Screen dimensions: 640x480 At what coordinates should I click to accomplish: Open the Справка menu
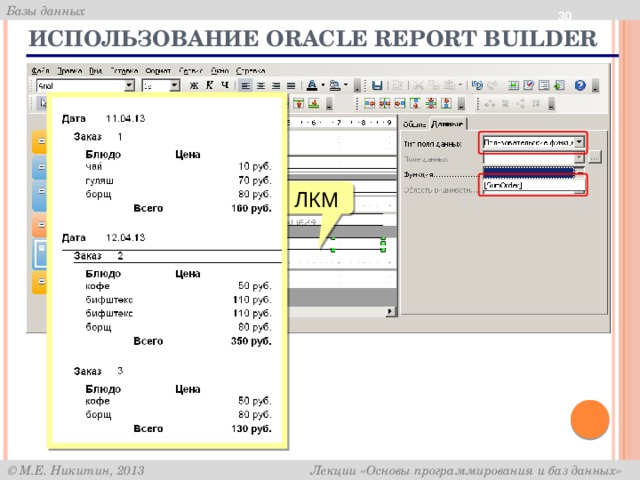251,71
